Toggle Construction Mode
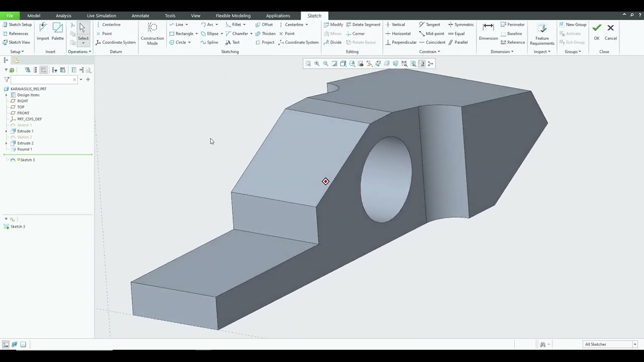 click(152, 34)
